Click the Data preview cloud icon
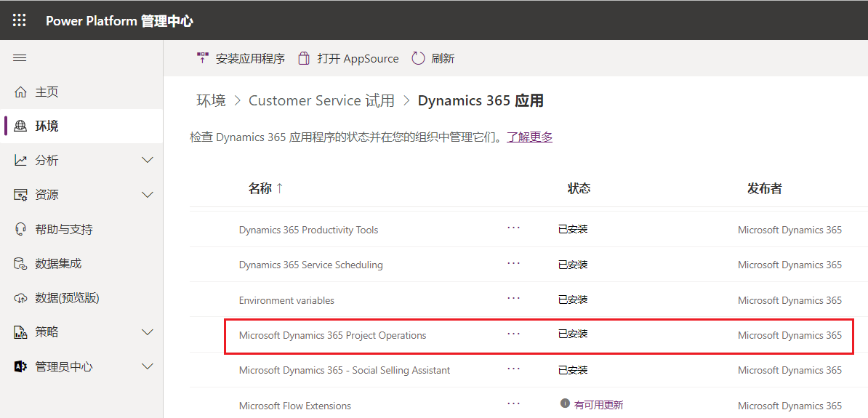868x418 pixels. pyautogui.click(x=20, y=298)
